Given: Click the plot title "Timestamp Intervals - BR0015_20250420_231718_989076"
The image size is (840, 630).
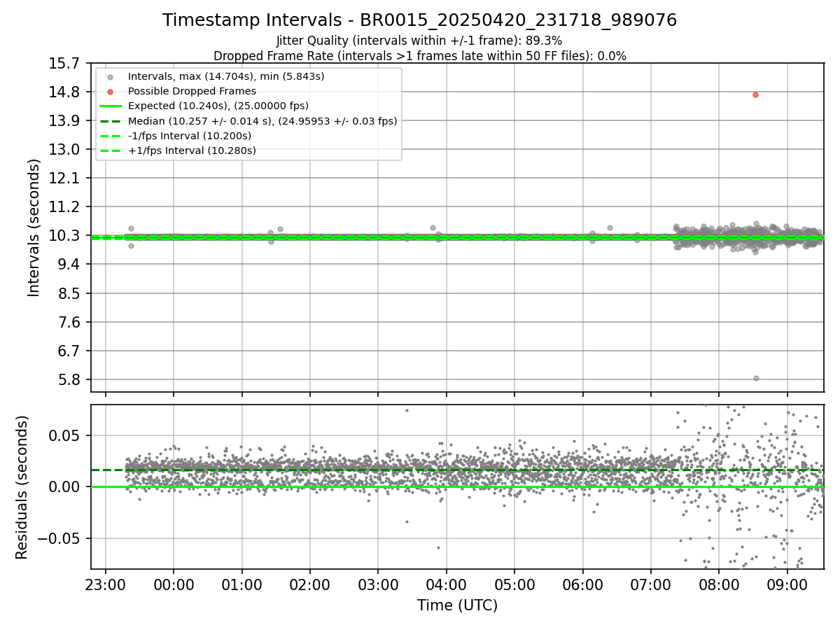Looking at the screenshot, I should [420, 20].
